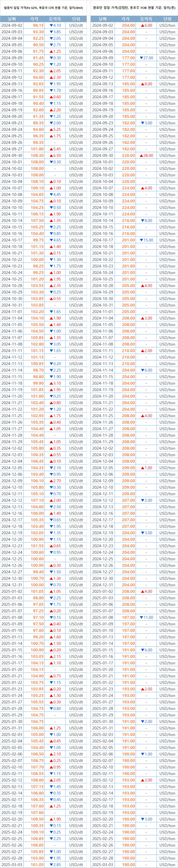Select coking coal change ▼11.00
This screenshot has height=868, width=178.
[x=146, y=617]
